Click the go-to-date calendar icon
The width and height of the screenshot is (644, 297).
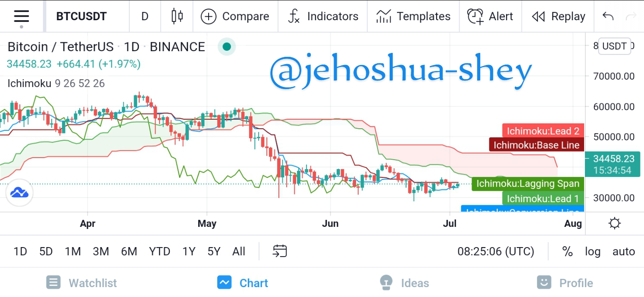[280, 251]
